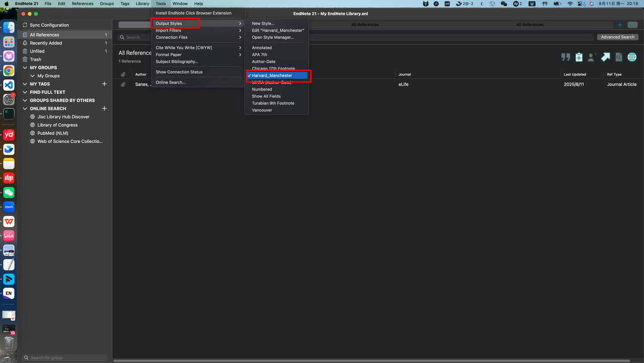Sort by the Journal column header

(x=405, y=74)
